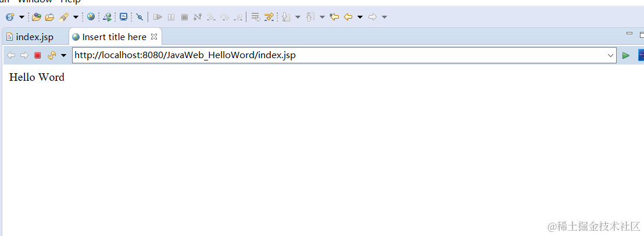644x236 pixels.
Task: Click the Step Into icon
Action: point(211,17)
